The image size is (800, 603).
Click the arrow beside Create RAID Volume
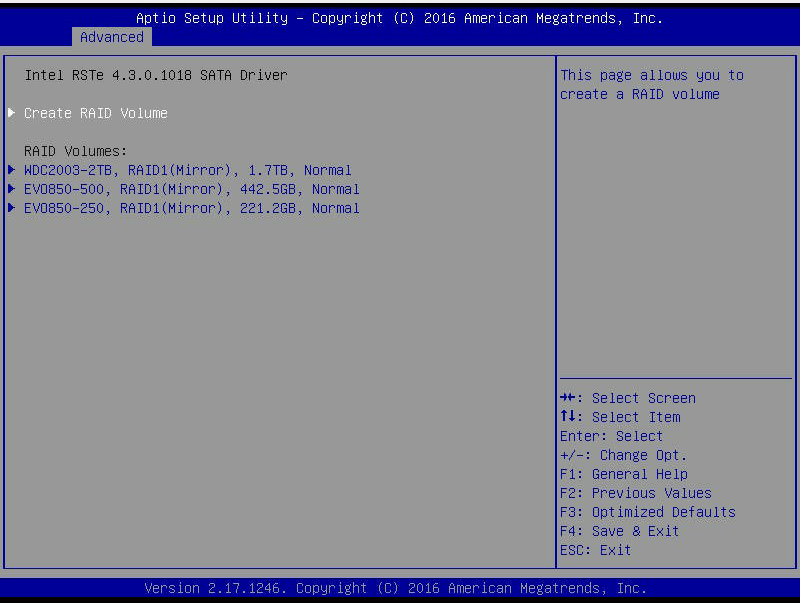point(11,113)
